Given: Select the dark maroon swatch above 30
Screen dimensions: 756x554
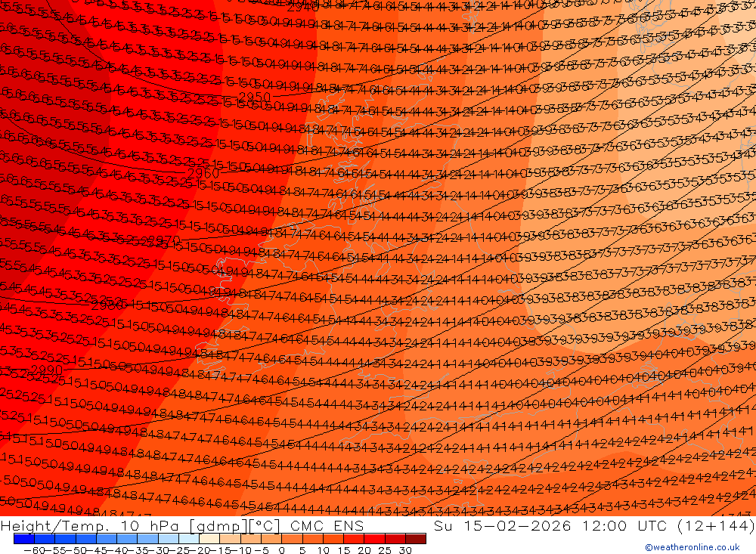Looking at the screenshot, I should [416, 539].
